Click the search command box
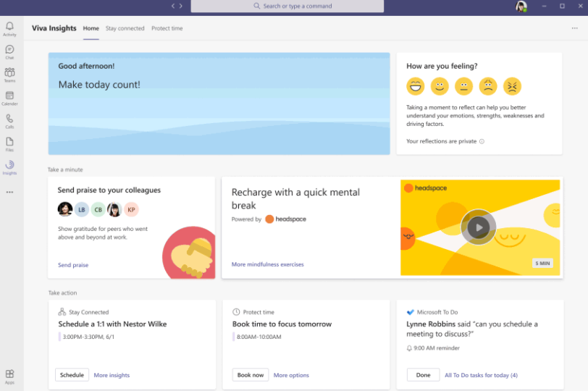This screenshot has width=588, height=391. tap(287, 6)
